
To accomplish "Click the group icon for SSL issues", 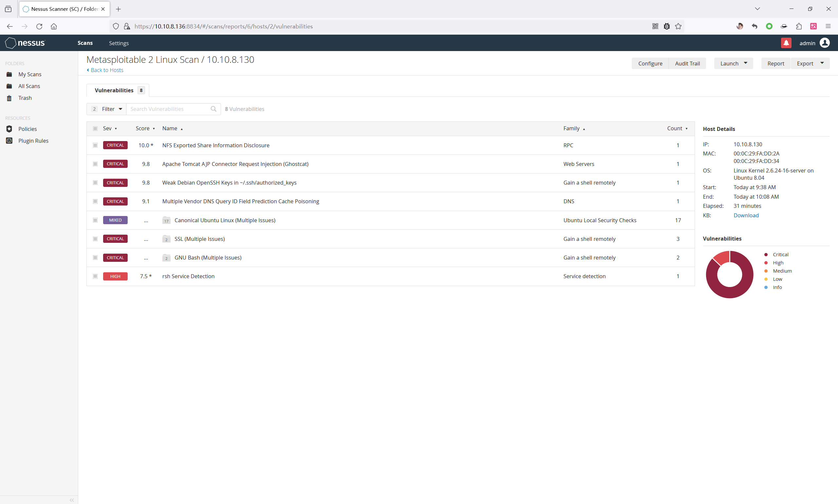I will pos(166,239).
